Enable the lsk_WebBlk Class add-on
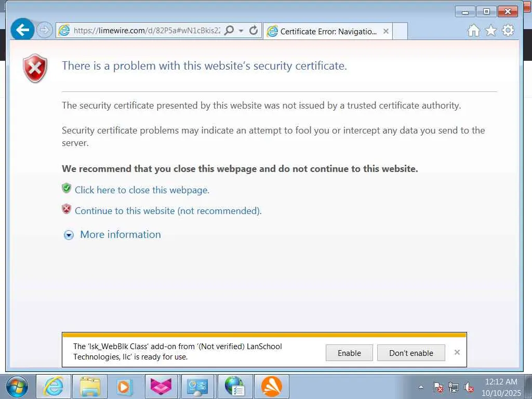This screenshot has height=399, width=532. [x=349, y=353]
